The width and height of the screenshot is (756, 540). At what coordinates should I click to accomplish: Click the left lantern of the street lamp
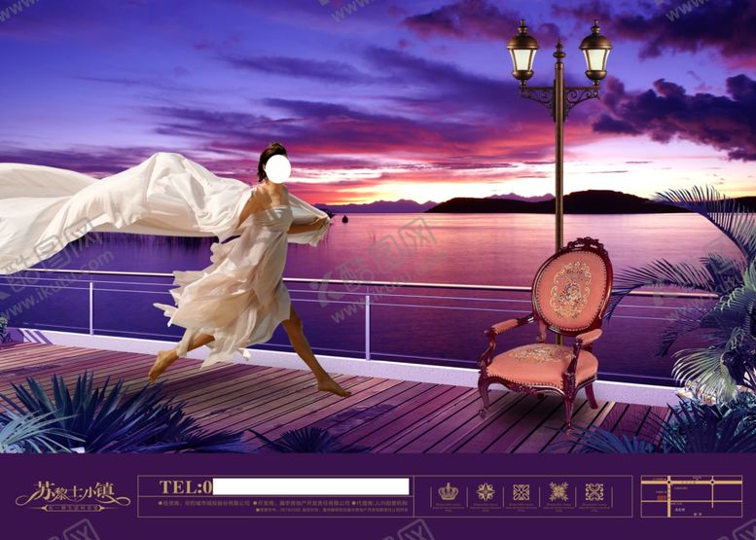[522, 52]
